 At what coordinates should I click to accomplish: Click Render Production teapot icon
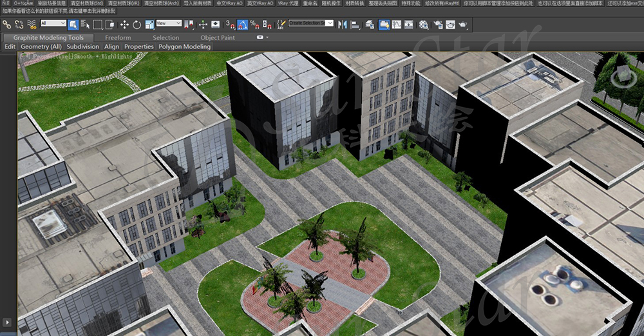[463, 25]
